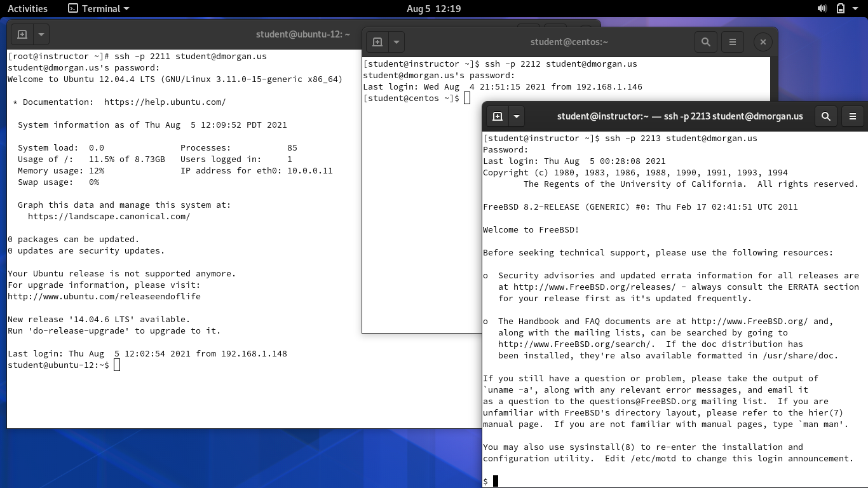Open the hamburger menu in the ssh -p 2213 terminal
The height and width of the screenshot is (488, 868).
(x=852, y=116)
